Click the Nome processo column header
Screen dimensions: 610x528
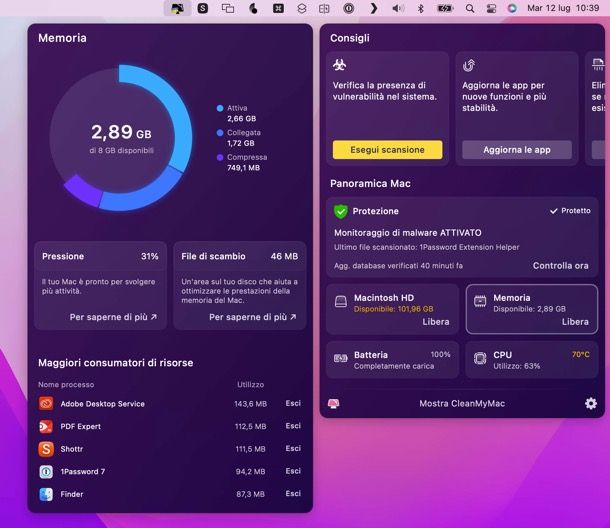66,384
